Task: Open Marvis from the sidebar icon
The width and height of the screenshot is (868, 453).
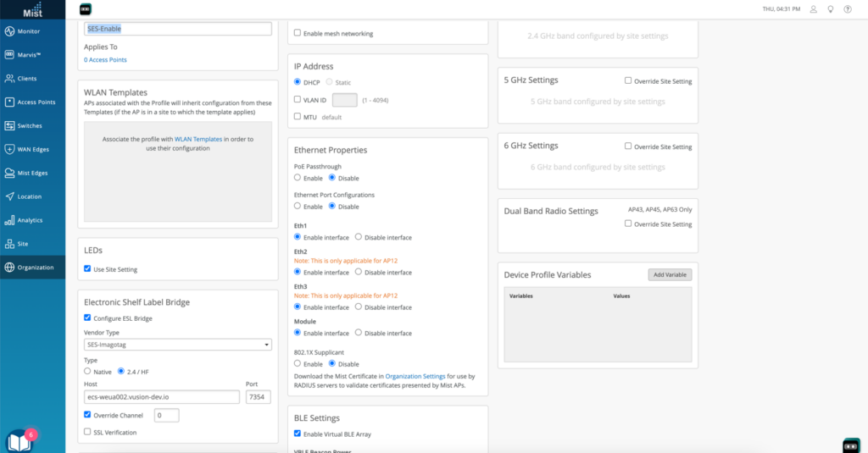Action: point(9,55)
